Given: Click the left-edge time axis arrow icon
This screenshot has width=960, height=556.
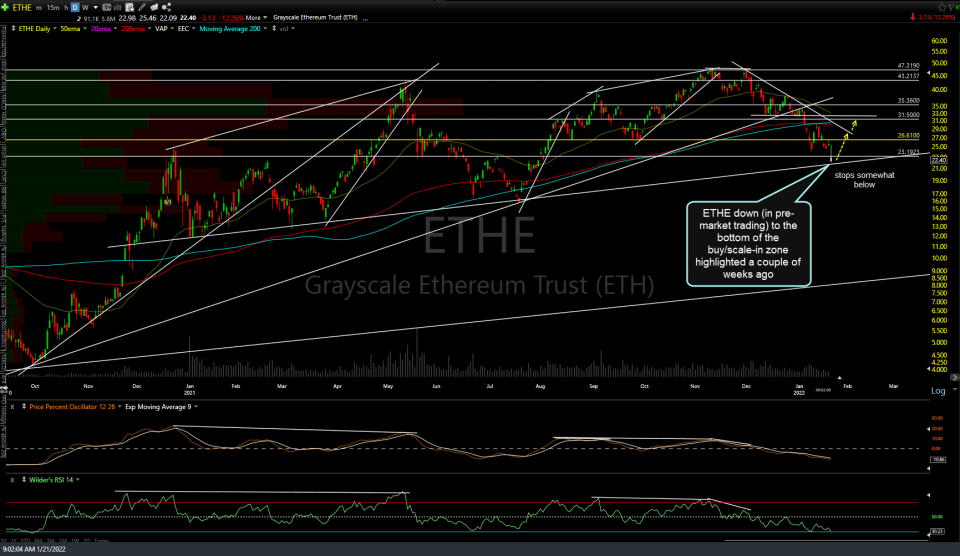Looking at the screenshot, I should pos(4,389).
